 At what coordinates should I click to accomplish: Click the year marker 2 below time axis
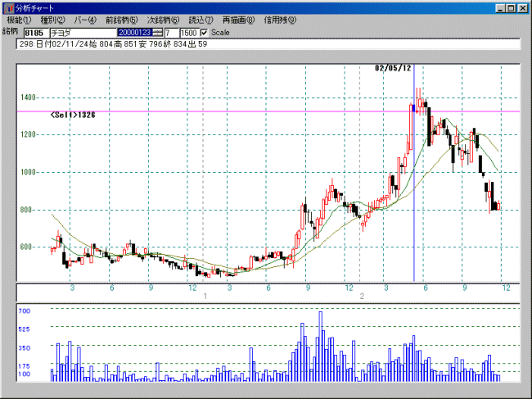(x=362, y=297)
